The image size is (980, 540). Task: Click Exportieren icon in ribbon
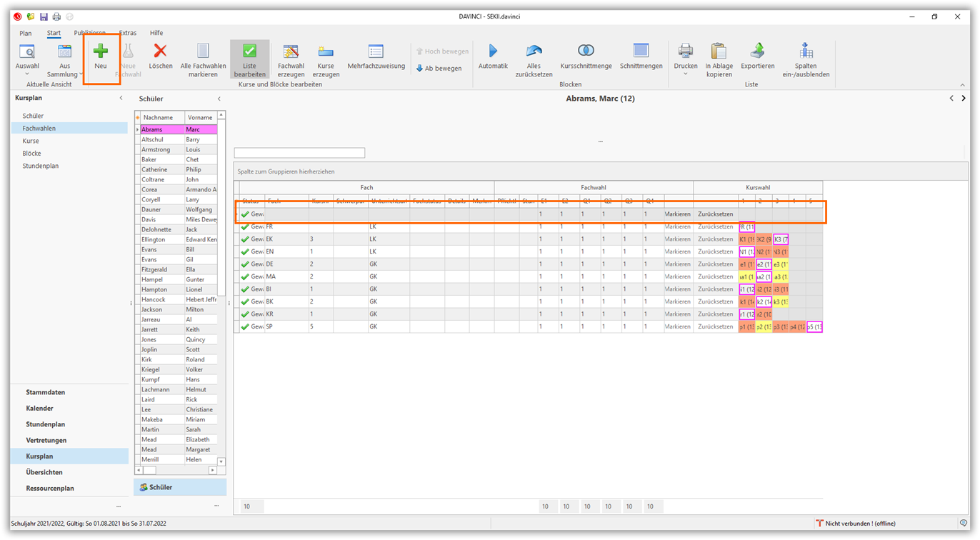pos(757,51)
